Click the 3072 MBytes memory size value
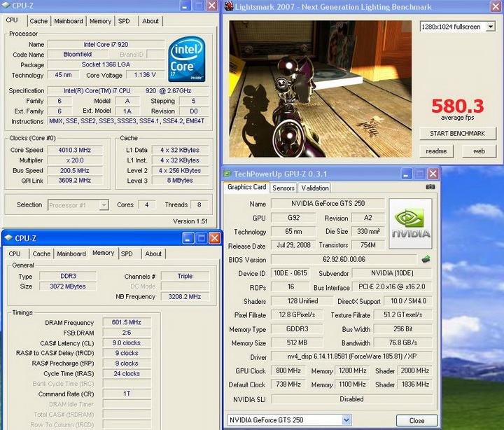 tap(68, 286)
